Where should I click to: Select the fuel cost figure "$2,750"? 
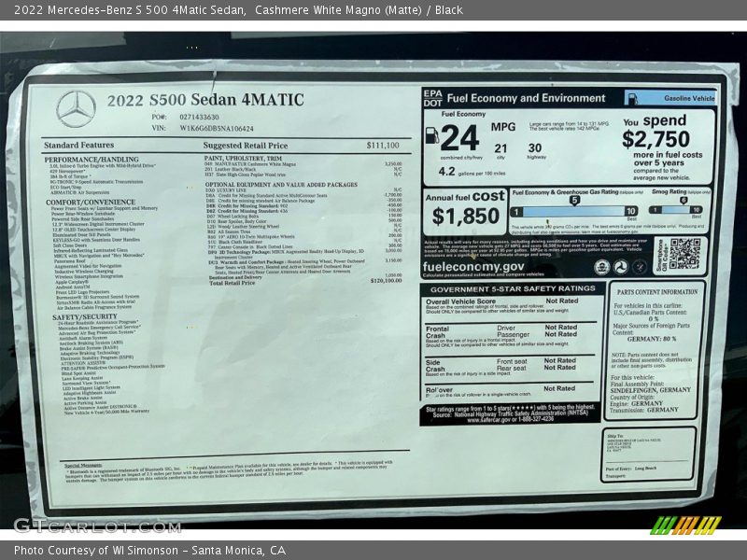pos(656,139)
